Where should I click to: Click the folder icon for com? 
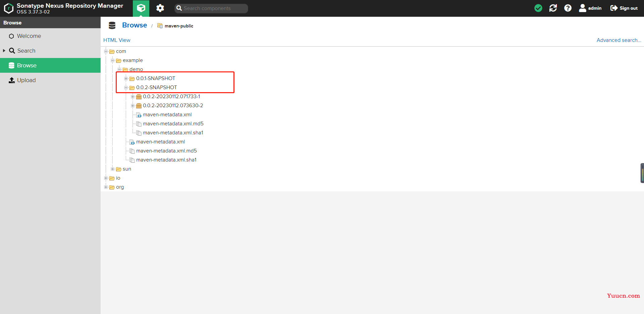(112, 52)
